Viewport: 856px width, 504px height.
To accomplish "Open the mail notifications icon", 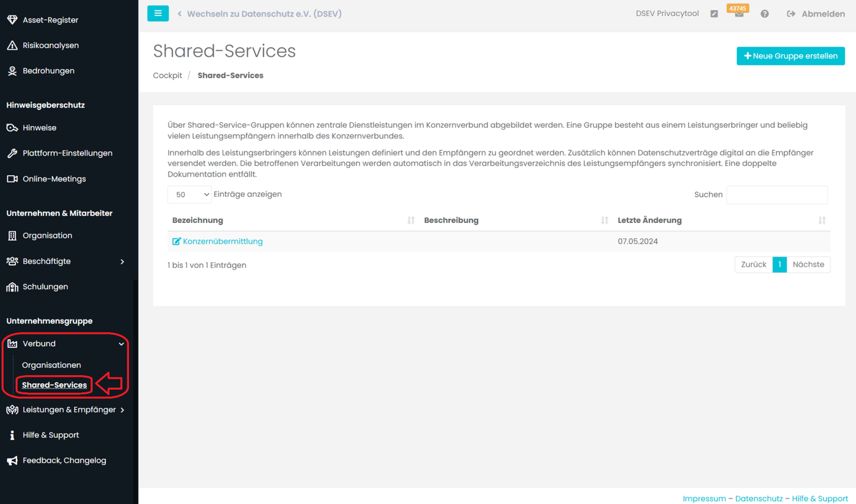I will tap(739, 14).
